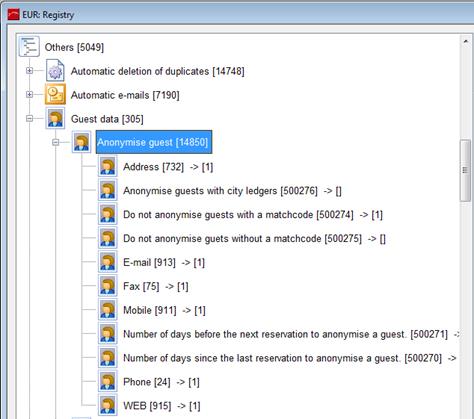Select Automatic deletion of duplicates [14748]

click(158, 71)
